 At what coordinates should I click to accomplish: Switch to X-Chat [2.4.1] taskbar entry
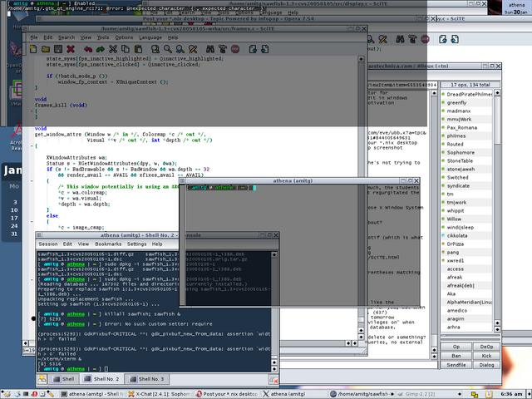(x=159, y=394)
